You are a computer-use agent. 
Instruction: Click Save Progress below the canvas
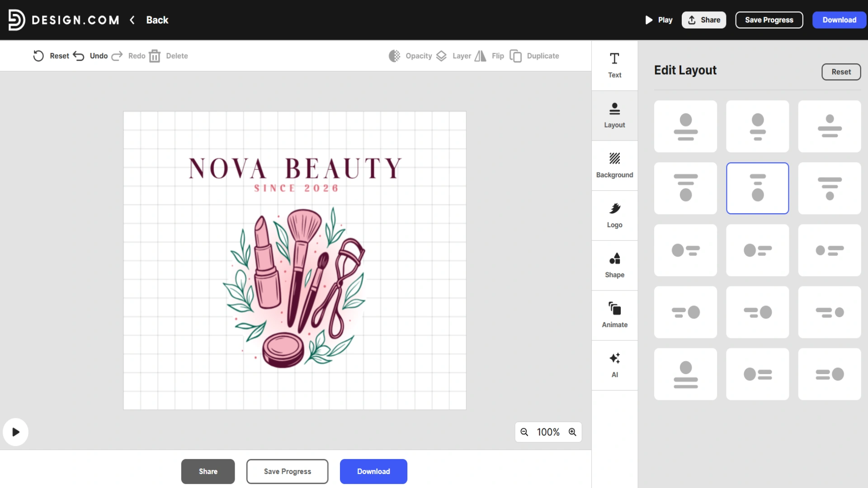(x=288, y=471)
